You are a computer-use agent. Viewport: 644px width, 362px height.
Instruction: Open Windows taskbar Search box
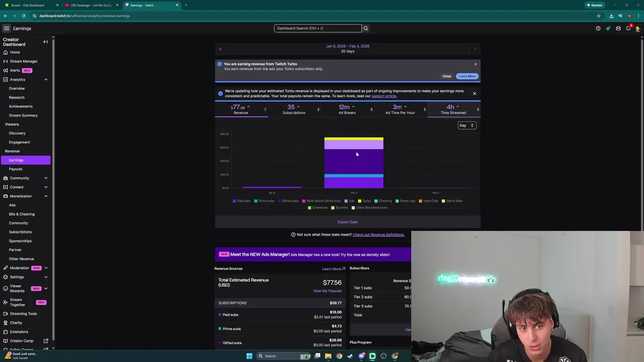coord(284,356)
